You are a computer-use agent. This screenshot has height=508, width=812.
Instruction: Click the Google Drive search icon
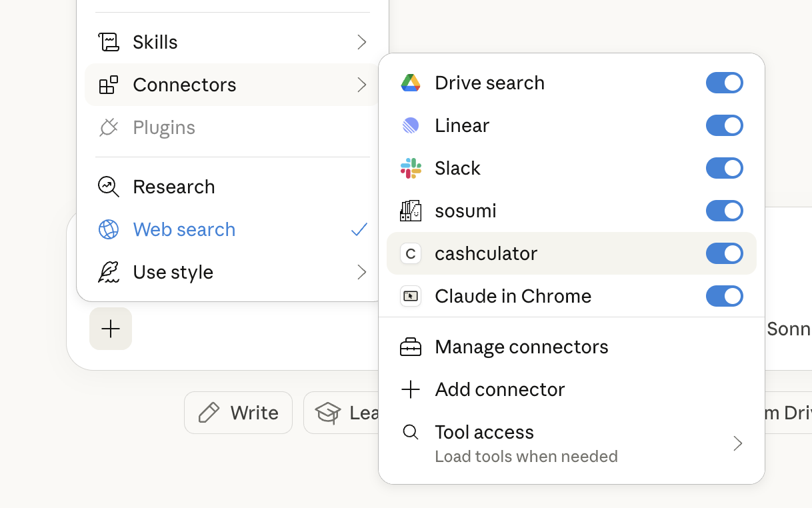[x=411, y=83]
